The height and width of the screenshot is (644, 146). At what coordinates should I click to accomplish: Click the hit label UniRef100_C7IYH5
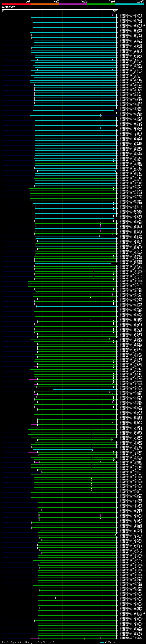click(131, 98)
